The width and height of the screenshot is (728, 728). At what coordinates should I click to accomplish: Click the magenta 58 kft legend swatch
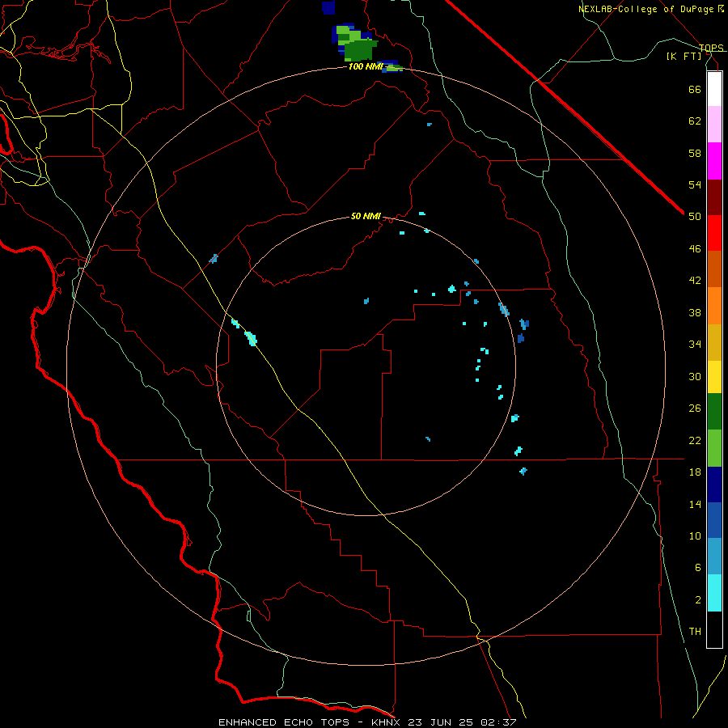[x=714, y=161]
